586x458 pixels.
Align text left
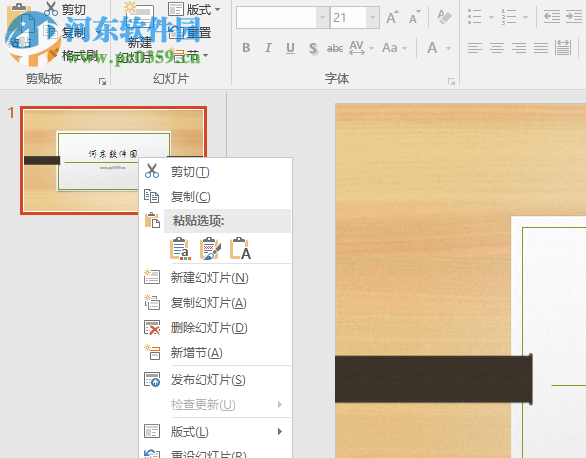click(475, 48)
